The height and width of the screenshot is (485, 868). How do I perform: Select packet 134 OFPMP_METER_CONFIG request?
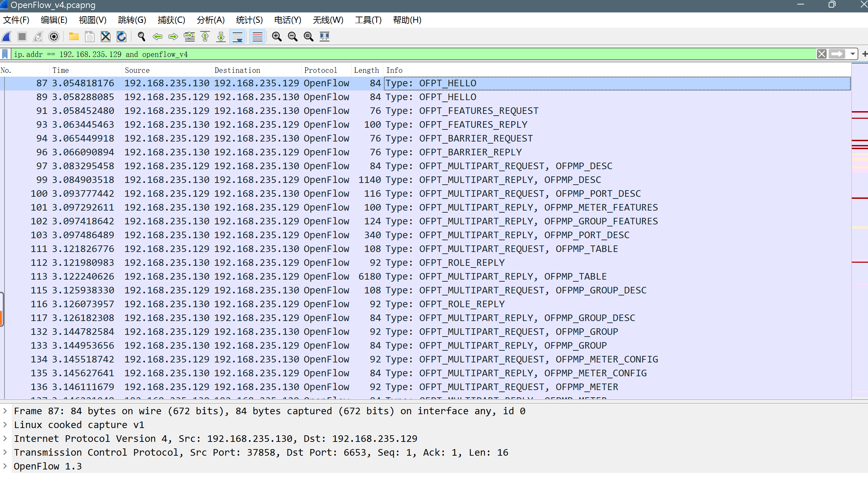(x=425, y=359)
